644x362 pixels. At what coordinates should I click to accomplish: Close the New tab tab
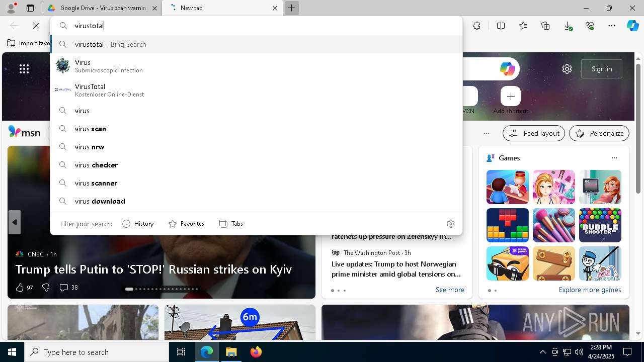point(275,8)
